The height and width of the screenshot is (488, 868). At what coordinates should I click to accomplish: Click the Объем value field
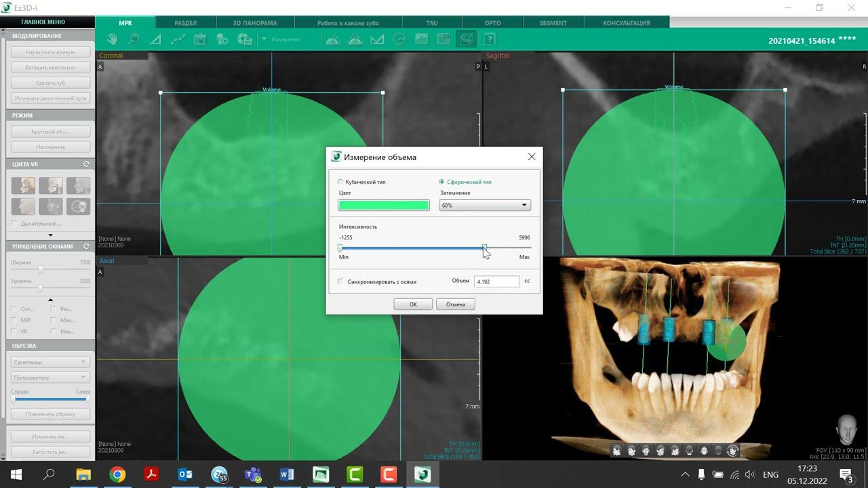pos(496,281)
